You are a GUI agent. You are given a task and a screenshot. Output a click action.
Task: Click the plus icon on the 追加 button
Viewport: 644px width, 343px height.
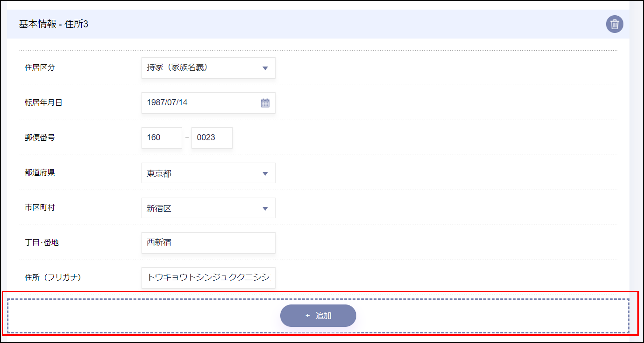(307, 315)
